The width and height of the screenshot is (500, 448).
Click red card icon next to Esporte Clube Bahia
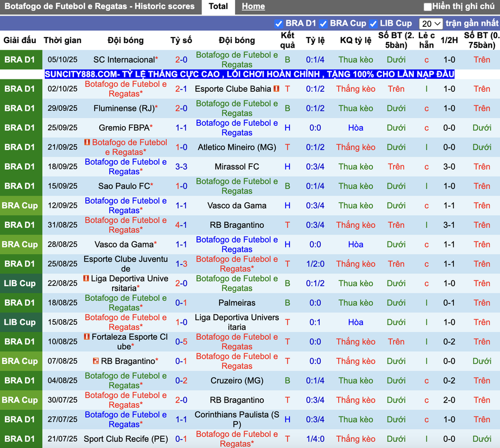pos(277,88)
